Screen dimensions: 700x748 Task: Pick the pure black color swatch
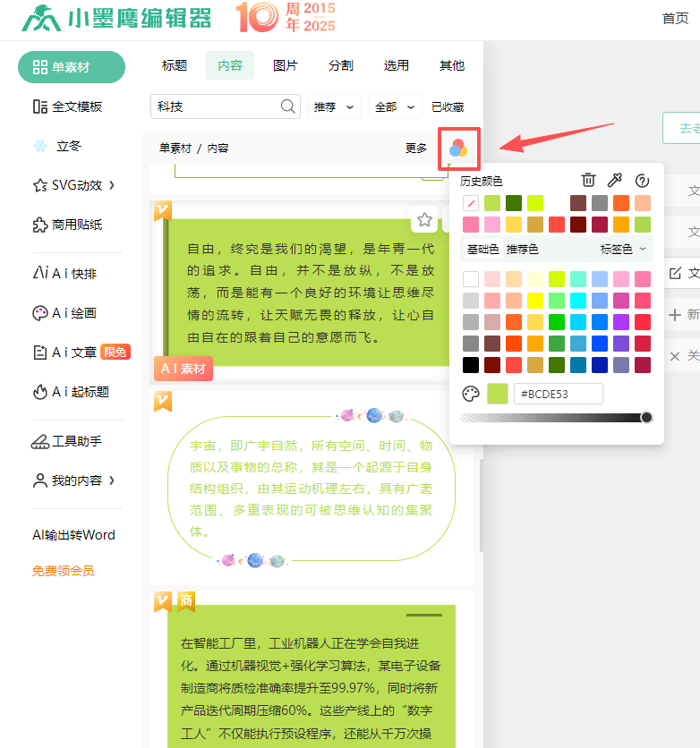[x=470, y=365]
